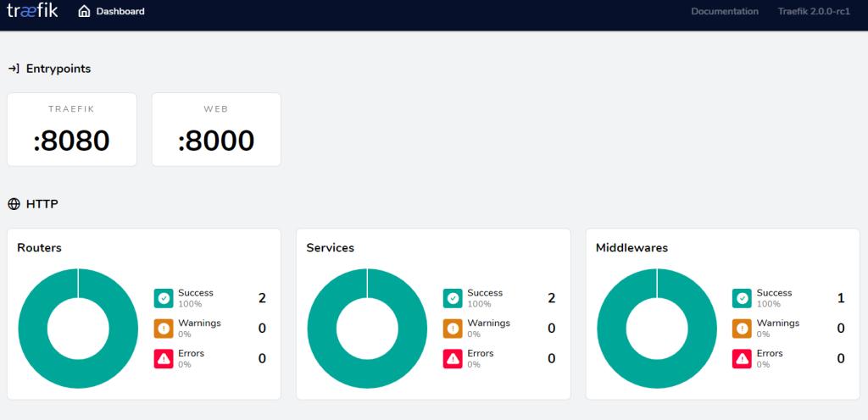Click the Services Errors triangle icon
This screenshot has height=420, width=868.
(x=453, y=359)
